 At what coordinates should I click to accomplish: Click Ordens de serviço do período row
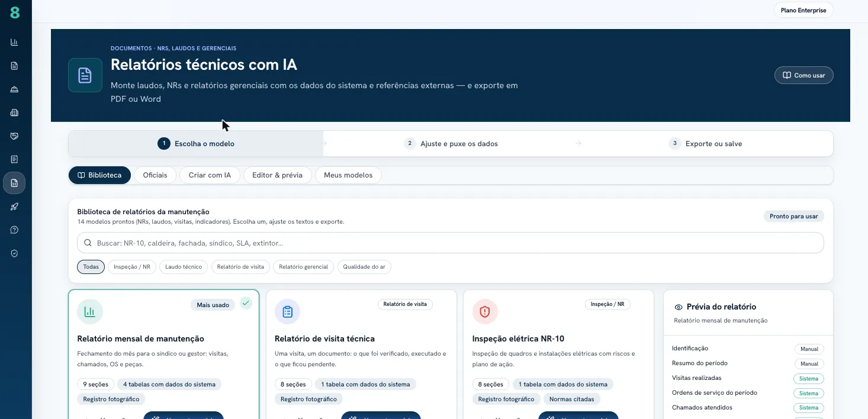[x=748, y=393]
